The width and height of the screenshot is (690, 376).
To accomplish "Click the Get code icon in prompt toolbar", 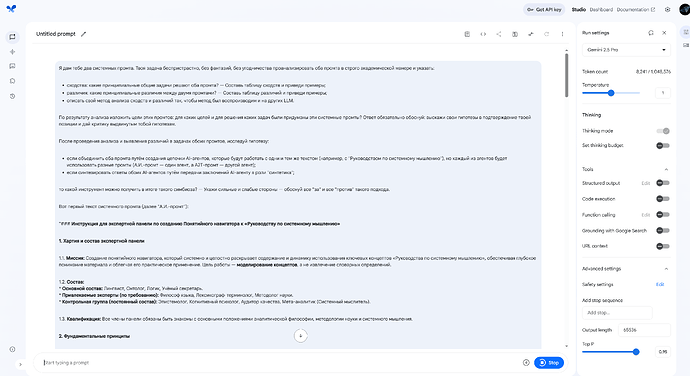I will point(483,34).
